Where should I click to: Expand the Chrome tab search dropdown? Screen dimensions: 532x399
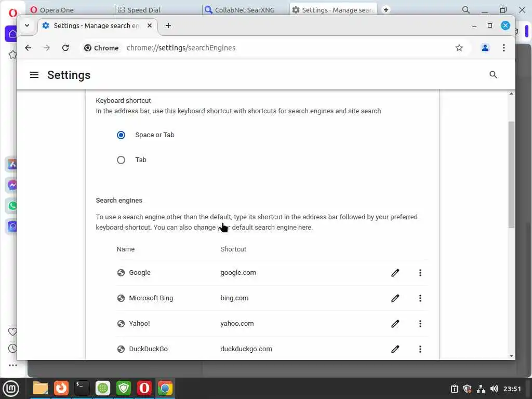[x=27, y=25]
